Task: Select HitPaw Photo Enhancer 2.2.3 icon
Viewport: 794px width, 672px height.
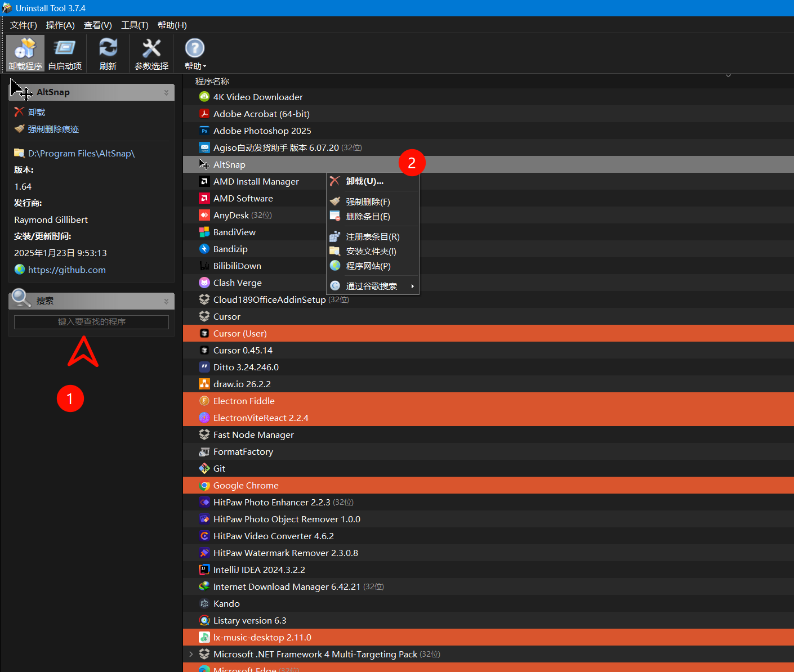Action: click(x=204, y=502)
